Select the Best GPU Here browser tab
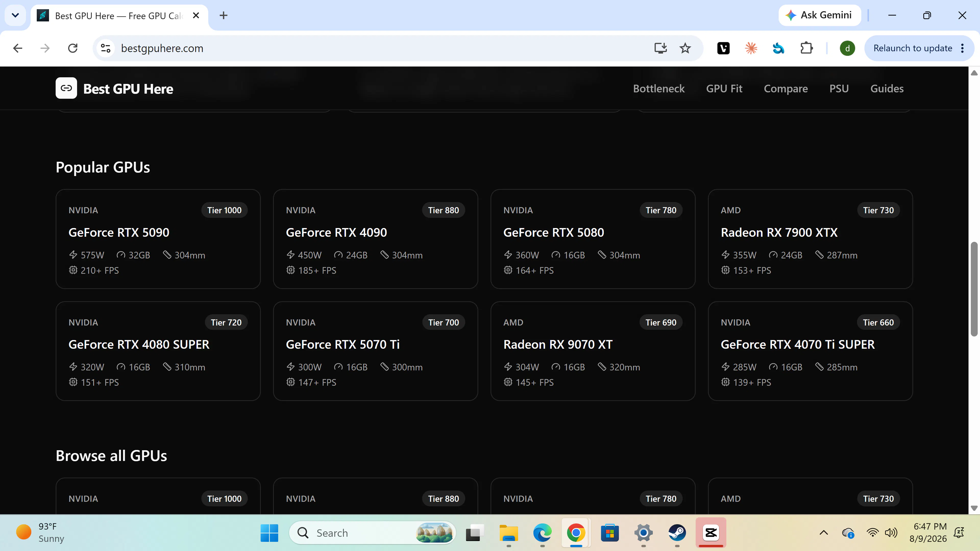Image resolution: width=980 pixels, height=551 pixels. 119,16
